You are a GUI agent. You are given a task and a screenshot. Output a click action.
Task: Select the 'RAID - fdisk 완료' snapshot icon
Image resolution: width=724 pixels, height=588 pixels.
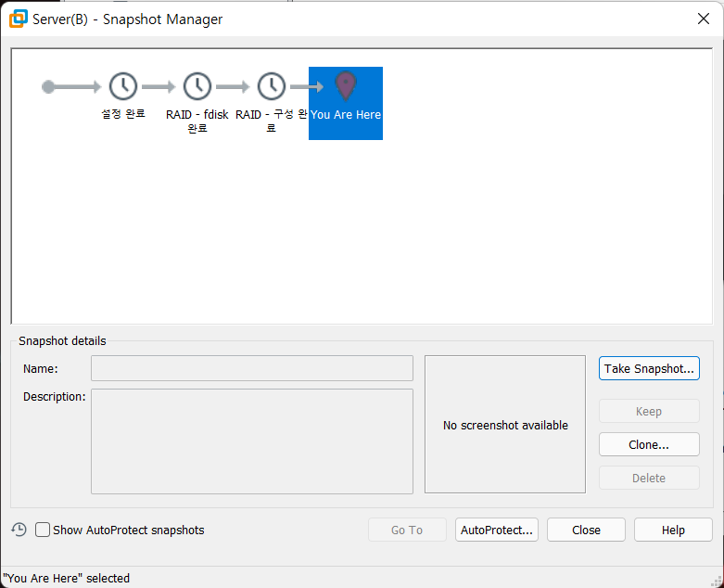point(197,86)
